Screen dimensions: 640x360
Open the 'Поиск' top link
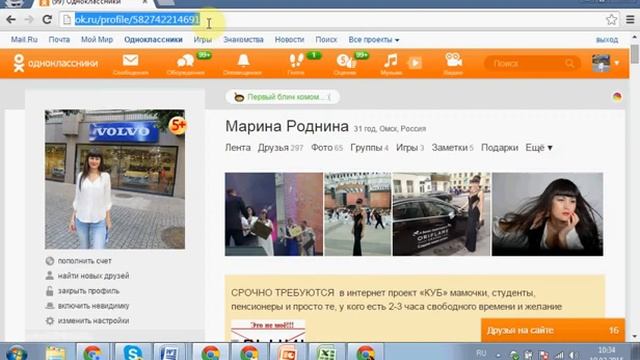coord(326,40)
